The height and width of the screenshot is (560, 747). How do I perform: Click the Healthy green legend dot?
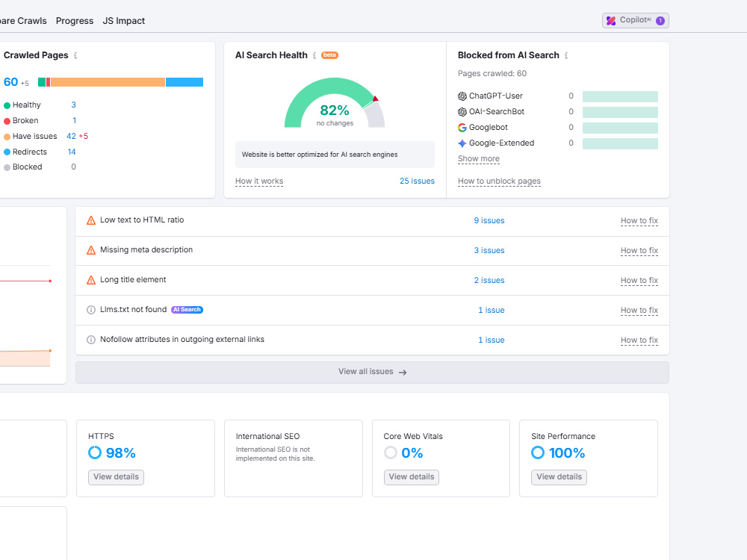(7, 105)
